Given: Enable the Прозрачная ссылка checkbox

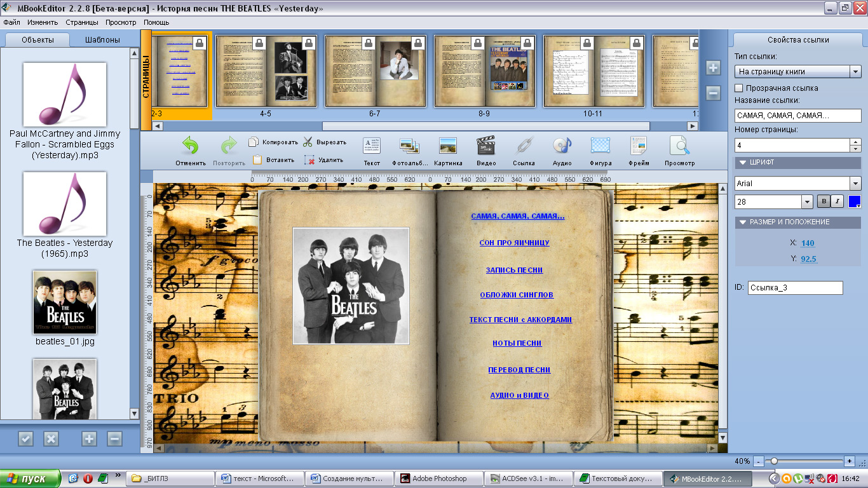Looking at the screenshot, I should pos(739,88).
